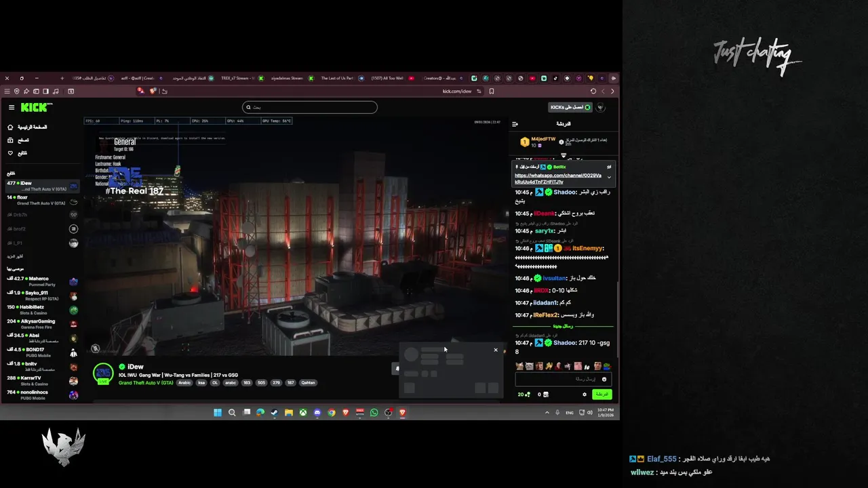
Task: Open the WhatsApp channel link in pinned message
Action: [x=558, y=179]
